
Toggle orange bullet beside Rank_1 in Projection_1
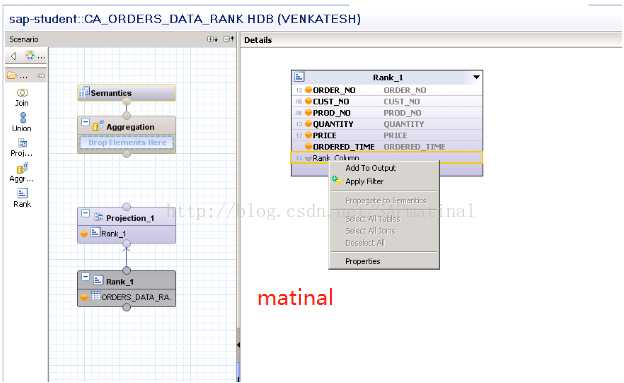tap(84, 234)
